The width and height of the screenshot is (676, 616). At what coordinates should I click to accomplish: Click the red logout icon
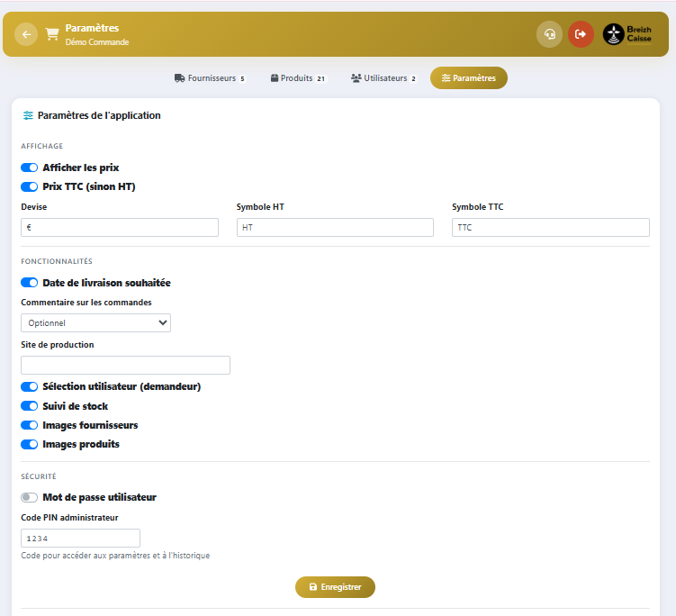(581, 34)
